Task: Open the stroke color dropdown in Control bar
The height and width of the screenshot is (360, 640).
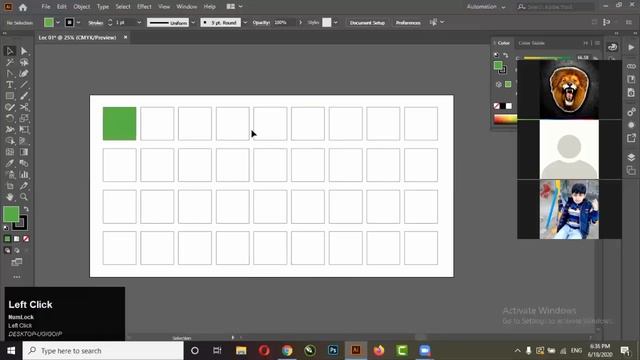Action: pos(78,22)
